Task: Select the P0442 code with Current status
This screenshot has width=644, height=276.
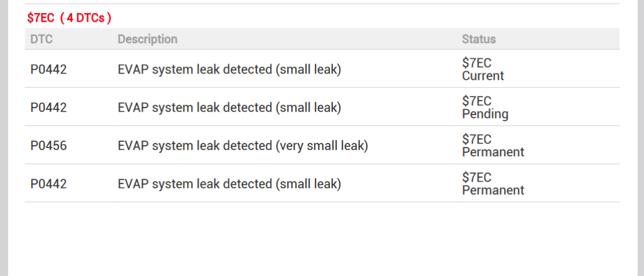Action: [x=49, y=69]
